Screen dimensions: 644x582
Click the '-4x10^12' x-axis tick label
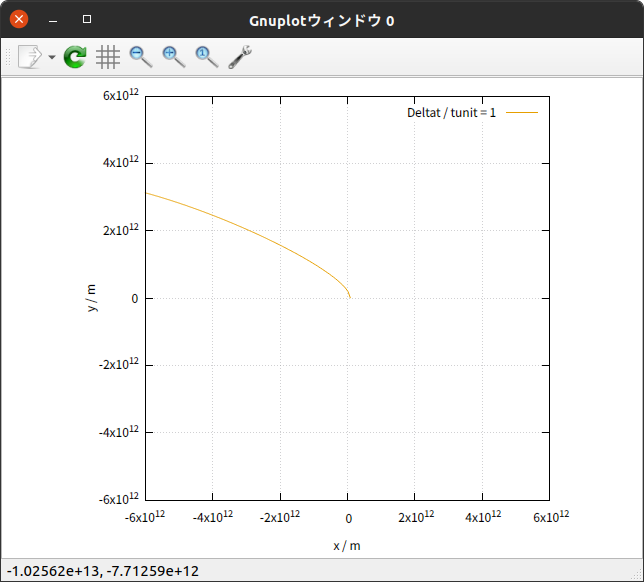click(213, 516)
